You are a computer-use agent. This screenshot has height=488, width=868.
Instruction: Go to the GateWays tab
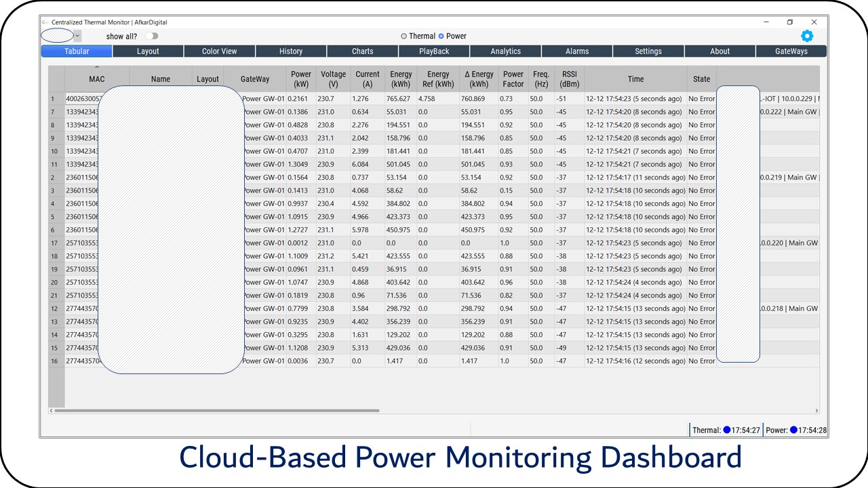pos(791,52)
